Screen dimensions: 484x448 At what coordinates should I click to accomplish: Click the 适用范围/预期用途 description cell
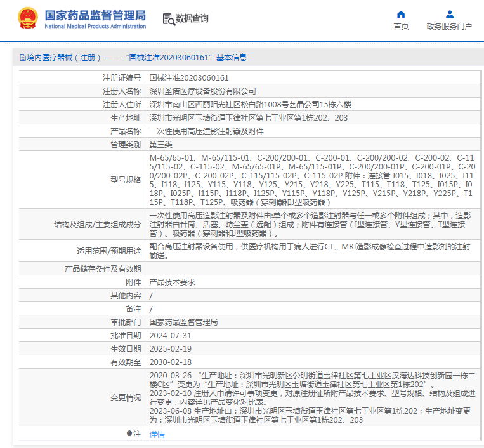(312, 251)
